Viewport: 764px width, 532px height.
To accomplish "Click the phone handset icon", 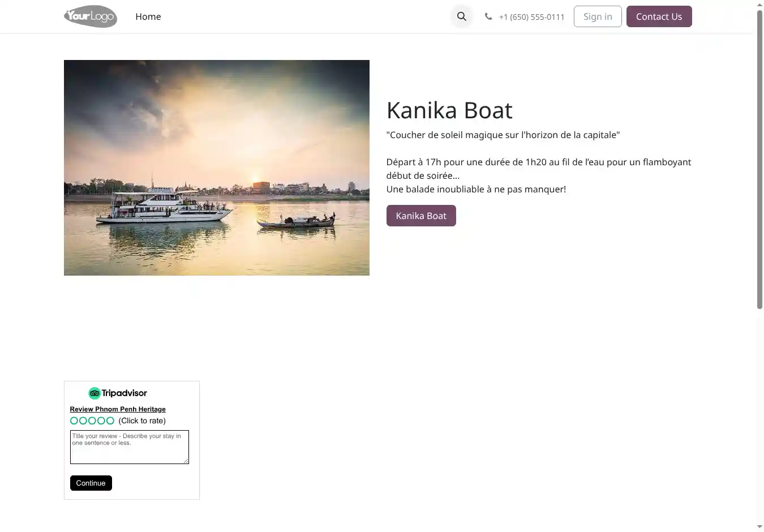I will pos(488,16).
